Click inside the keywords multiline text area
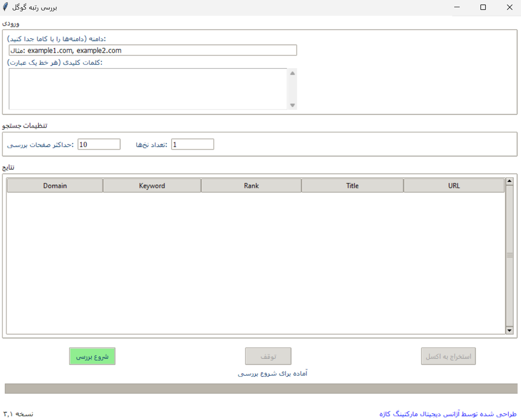The image size is (521, 420). tap(148, 89)
